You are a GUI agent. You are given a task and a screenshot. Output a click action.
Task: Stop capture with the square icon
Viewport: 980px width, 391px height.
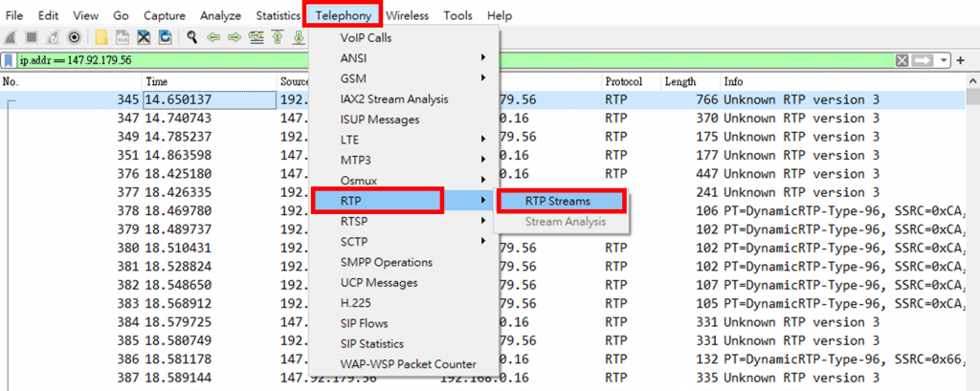click(32, 37)
